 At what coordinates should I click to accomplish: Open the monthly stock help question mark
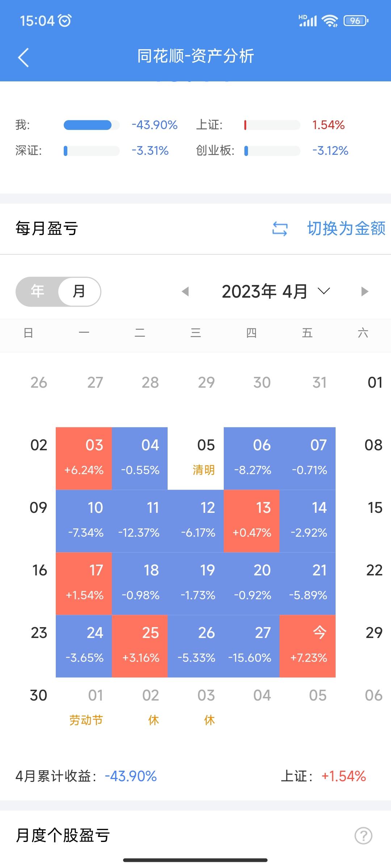click(x=363, y=835)
